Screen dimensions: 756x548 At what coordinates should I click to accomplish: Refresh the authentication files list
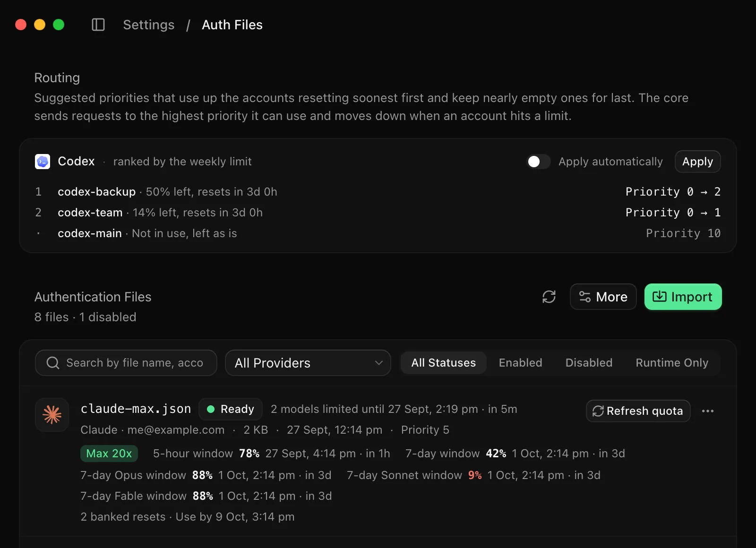[x=549, y=297]
